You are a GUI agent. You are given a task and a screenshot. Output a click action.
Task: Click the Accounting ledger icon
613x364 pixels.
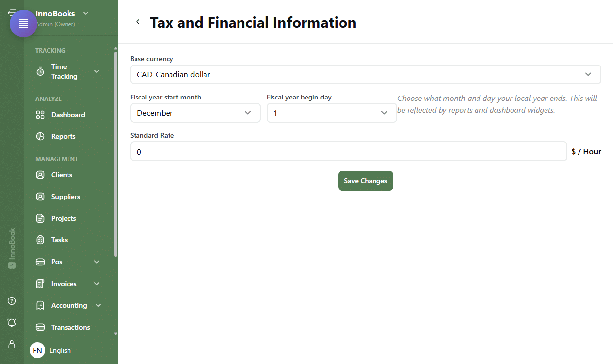point(40,305)
